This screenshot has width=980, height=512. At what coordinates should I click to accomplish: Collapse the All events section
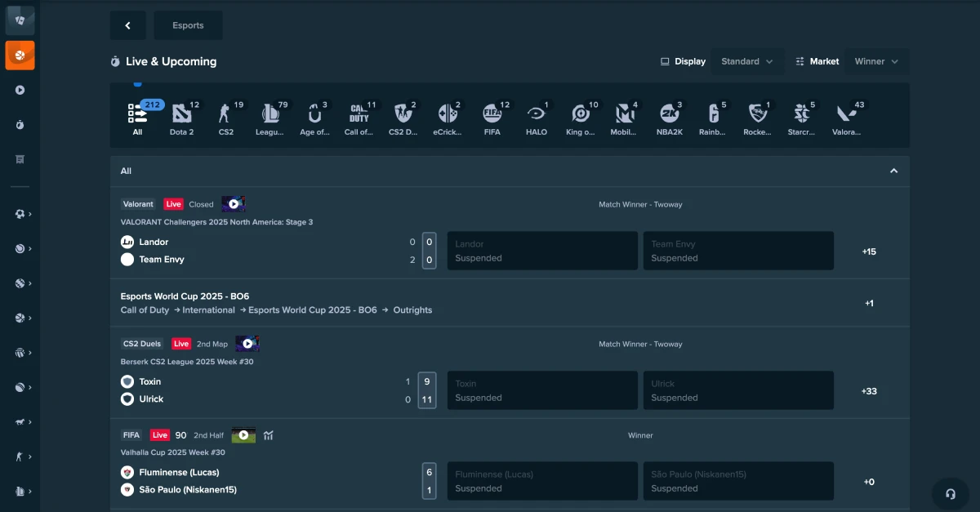pos(893,171)
